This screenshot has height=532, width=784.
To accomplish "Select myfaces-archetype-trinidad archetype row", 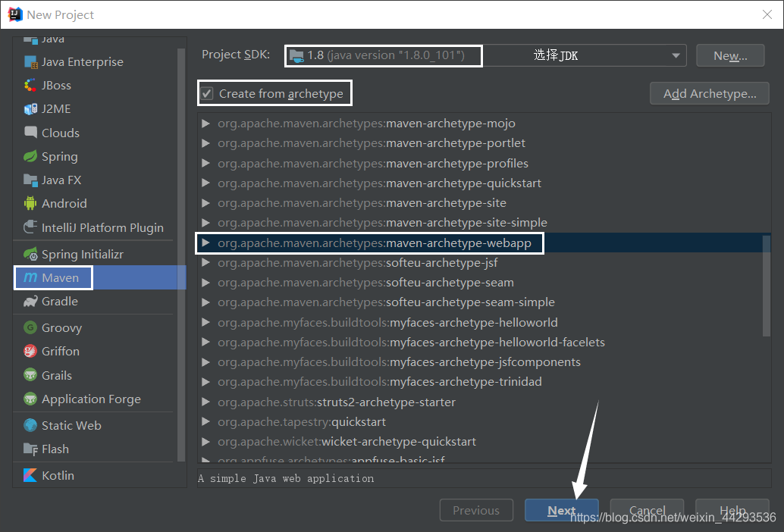I will [x=484, y=382].
